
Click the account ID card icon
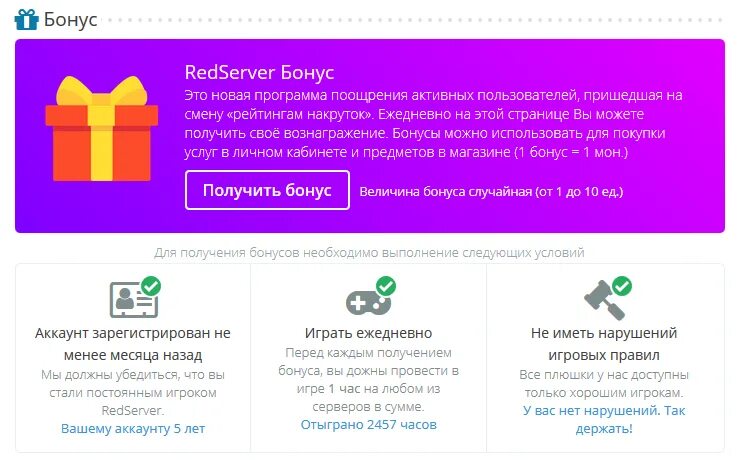click(x=134, y=300)
